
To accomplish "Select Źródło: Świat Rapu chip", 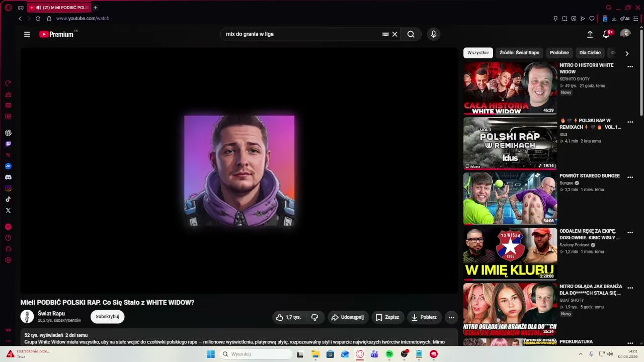I will (519, 53).
